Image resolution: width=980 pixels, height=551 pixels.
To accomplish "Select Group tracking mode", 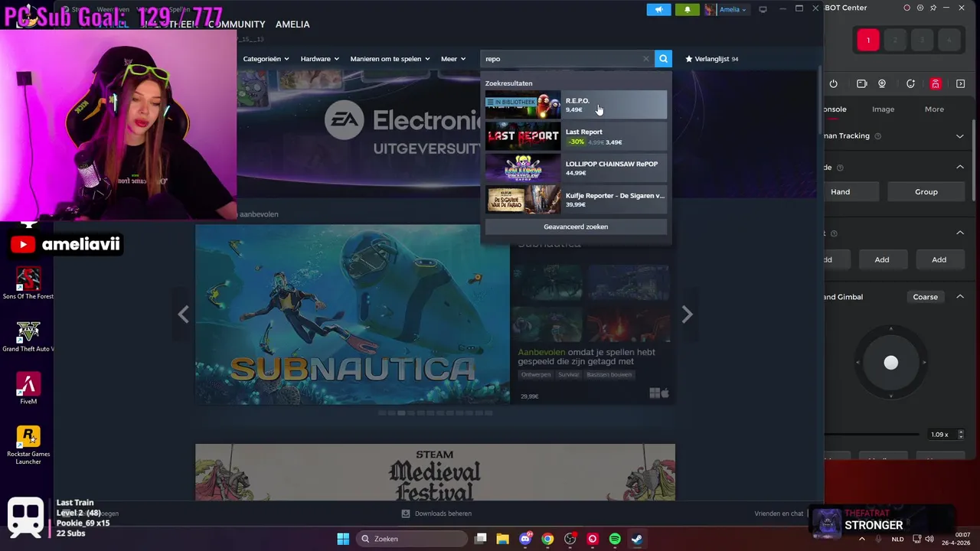I will click(x=926, y=191).
